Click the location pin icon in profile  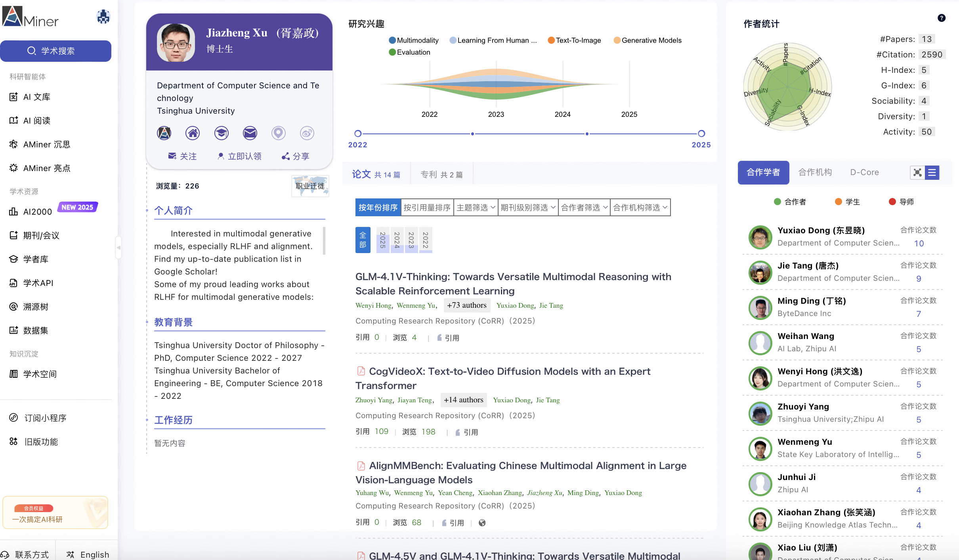(278, 133)
